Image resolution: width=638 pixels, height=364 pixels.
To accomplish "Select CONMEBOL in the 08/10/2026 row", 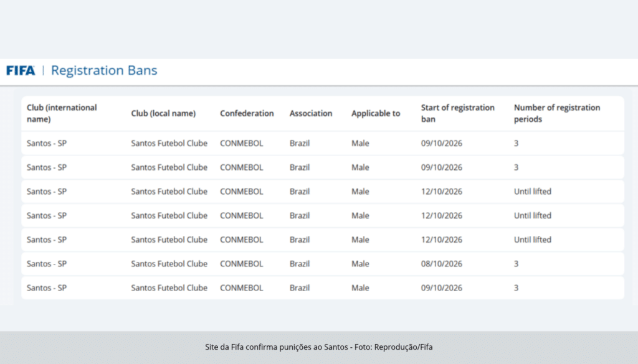I will 242,264.
